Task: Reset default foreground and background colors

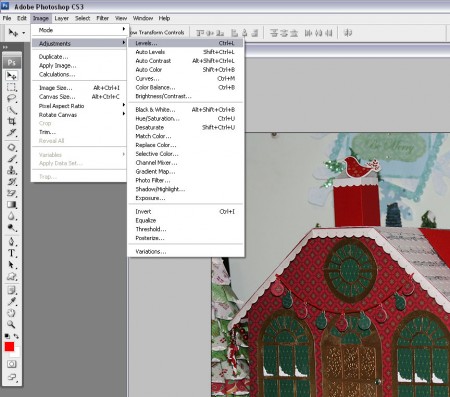Action: coord(7,336)
